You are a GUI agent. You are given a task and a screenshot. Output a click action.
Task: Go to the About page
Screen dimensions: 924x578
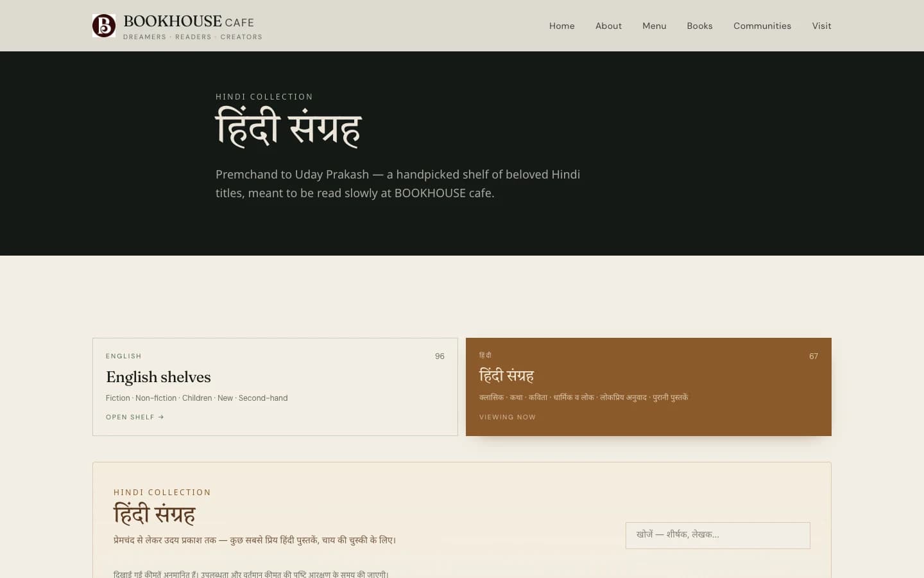pos(608,26)
